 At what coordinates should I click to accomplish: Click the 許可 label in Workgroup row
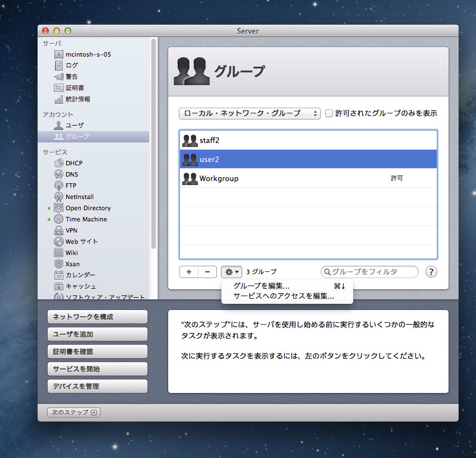(x=397, y=178)
